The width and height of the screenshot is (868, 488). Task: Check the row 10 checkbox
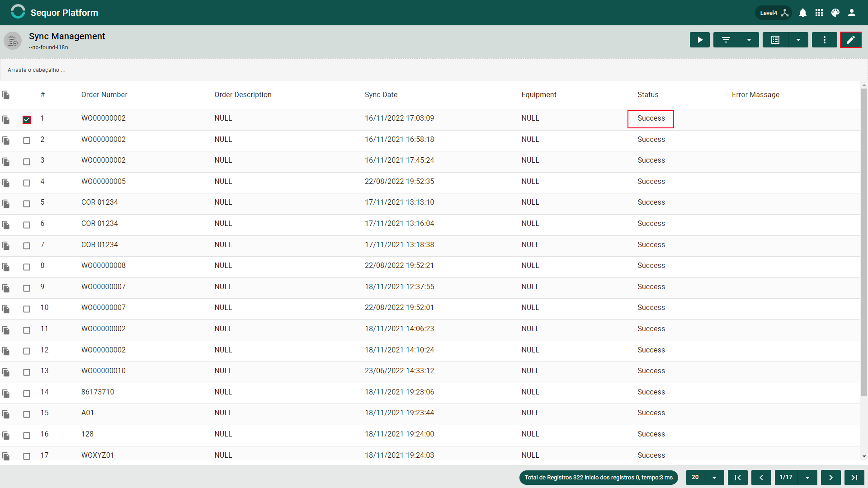[27, 309]
